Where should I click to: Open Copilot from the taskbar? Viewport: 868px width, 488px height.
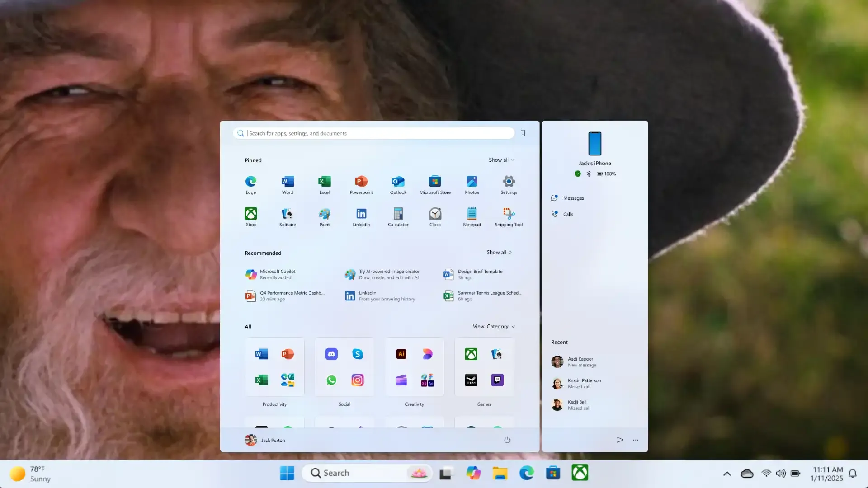click(473, 473)
